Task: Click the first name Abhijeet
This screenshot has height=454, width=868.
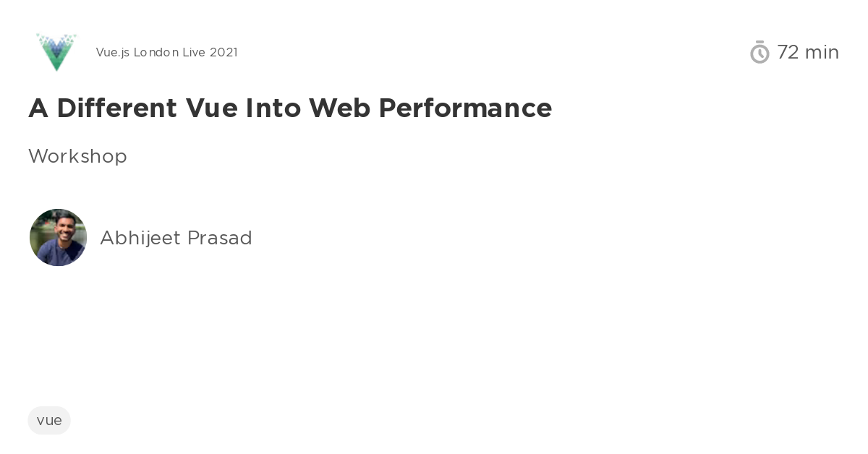Action: pos(140,238)
